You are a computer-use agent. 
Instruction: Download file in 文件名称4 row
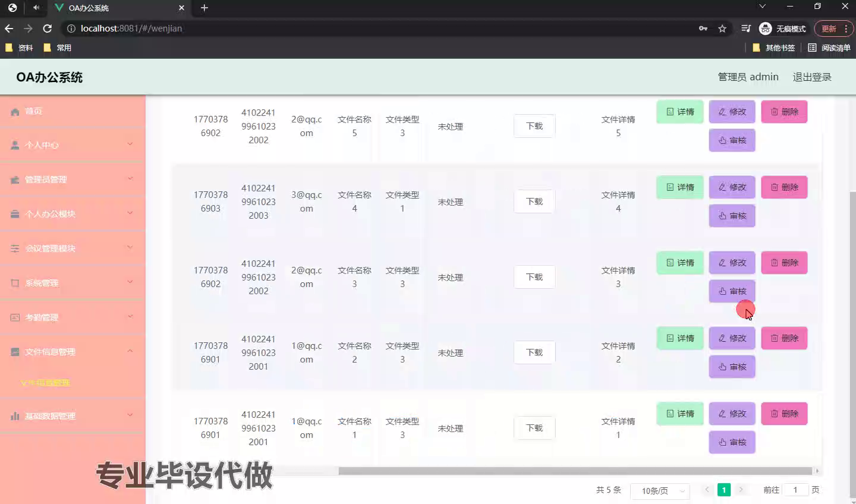[x=534, y=201]
